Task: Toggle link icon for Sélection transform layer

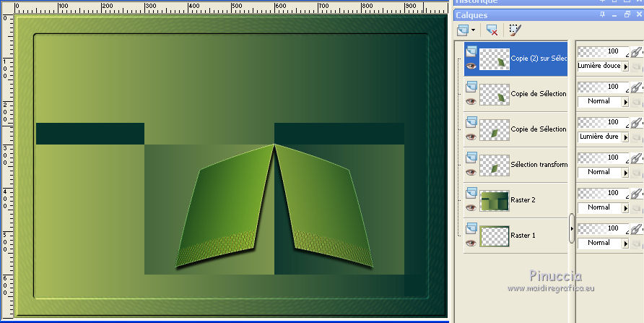Action: [x=636, y=158]
